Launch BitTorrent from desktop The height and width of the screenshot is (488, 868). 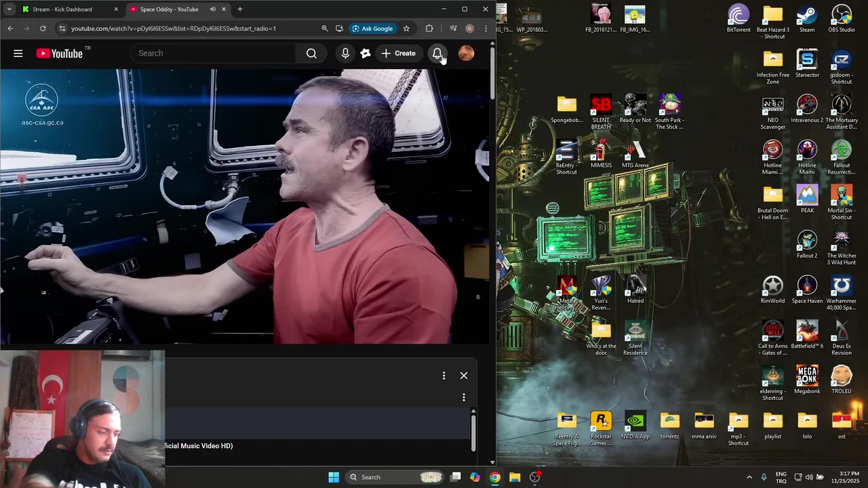tap(738, 19)
